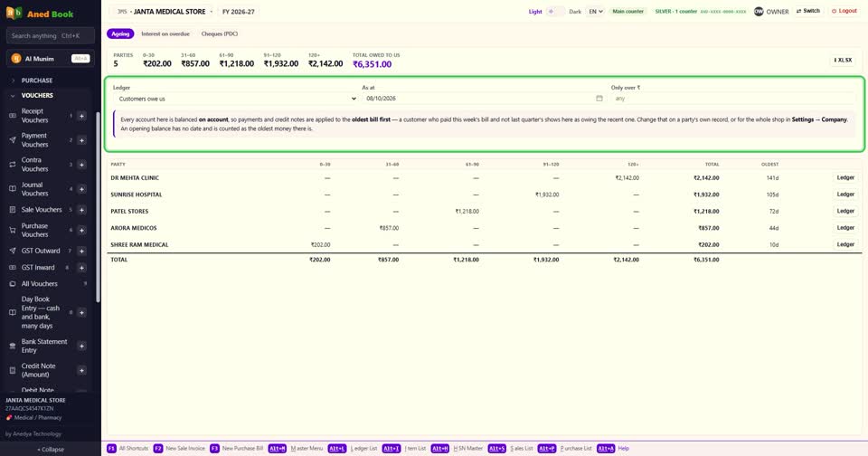This screenshot has width=868, height=456.
Task: Click the All Vouchers icon
Action: pyautogui.click(x=12, y=284)
